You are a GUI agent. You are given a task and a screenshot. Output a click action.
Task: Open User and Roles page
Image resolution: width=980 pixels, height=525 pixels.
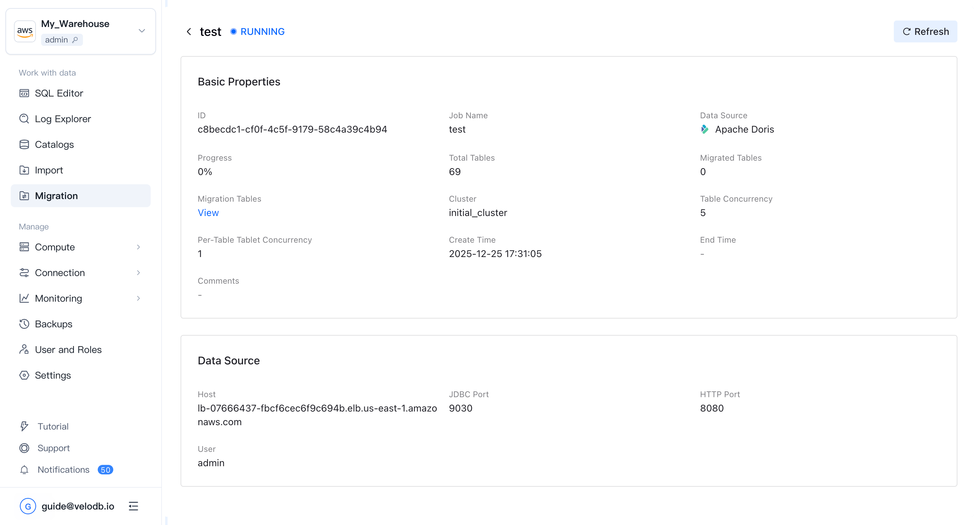pos(68,350)
